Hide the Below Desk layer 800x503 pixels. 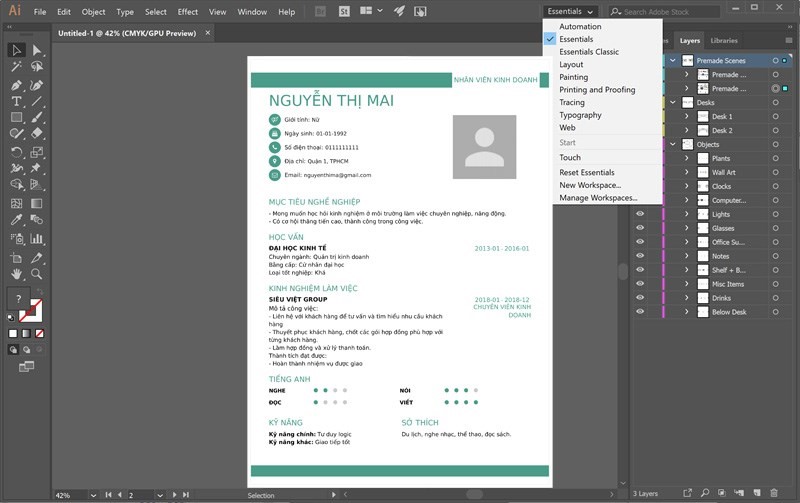click(x=640, y=312)
